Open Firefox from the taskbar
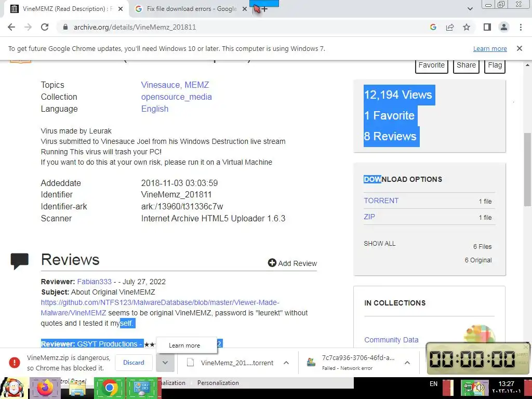 point(45,388)
